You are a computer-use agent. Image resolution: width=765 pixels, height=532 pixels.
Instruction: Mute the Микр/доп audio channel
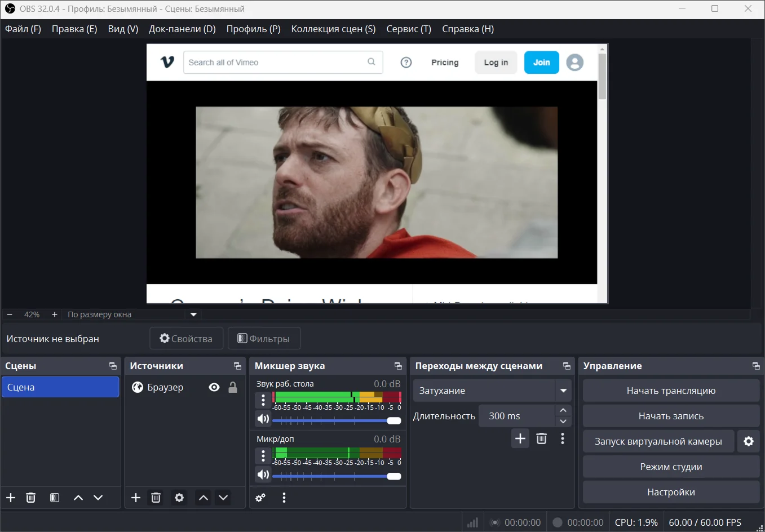click(x=263, y=475)
